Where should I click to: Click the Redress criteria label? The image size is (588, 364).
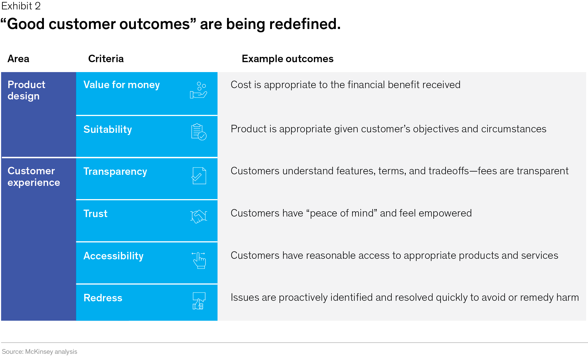pos(103,298)
